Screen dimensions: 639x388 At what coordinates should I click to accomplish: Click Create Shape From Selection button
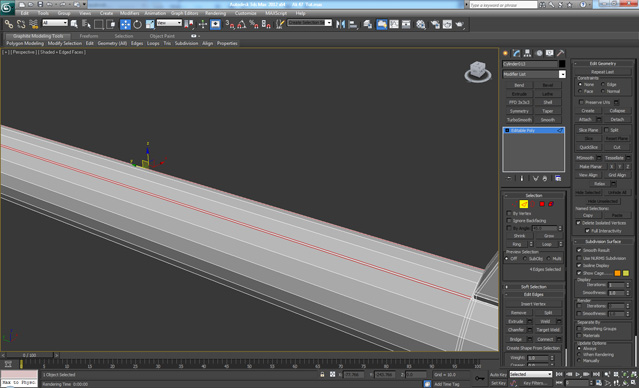533,348
